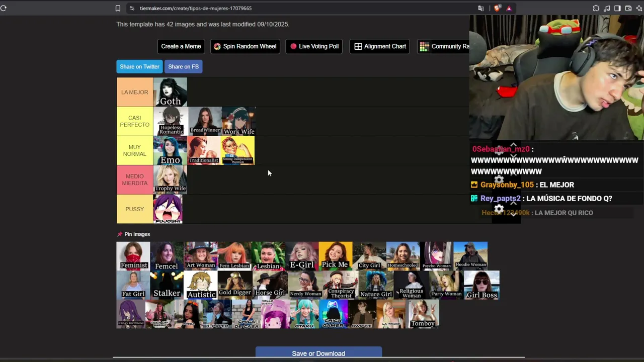Pick the Nature Girl image
The image size is (644, 362).
376,285
